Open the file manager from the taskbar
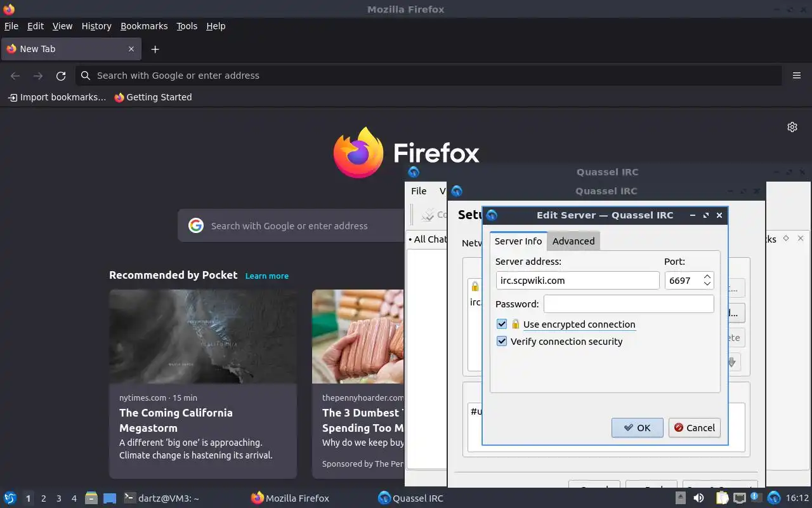 (x=91, y=498)
